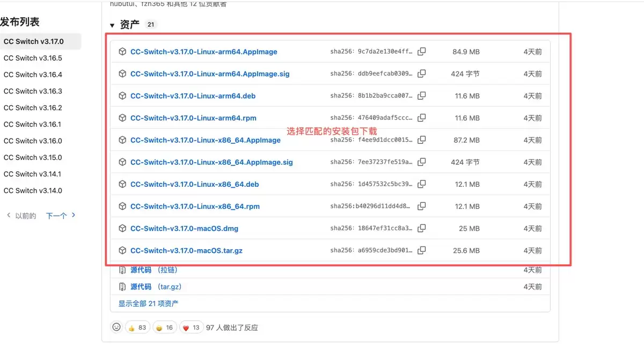
Task: Open the add reaction smiley picker
Action: 116,327
